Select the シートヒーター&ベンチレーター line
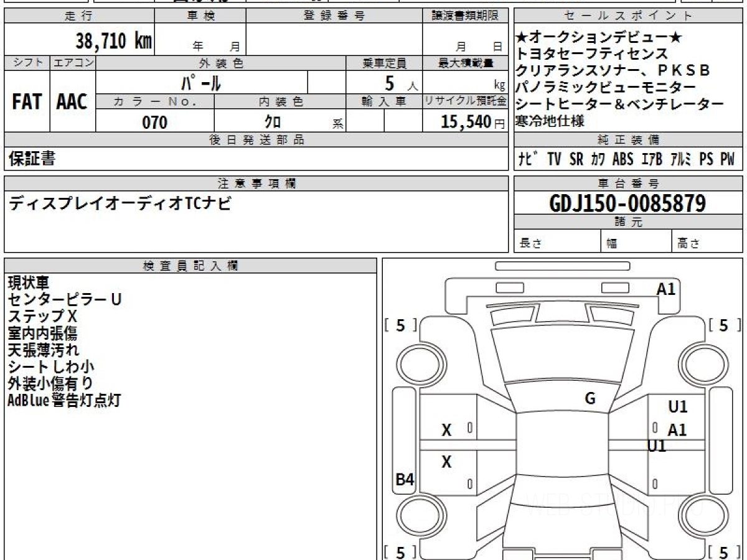Image resolution: width=747 pixels, height=560 pixels. coord(620,104)
